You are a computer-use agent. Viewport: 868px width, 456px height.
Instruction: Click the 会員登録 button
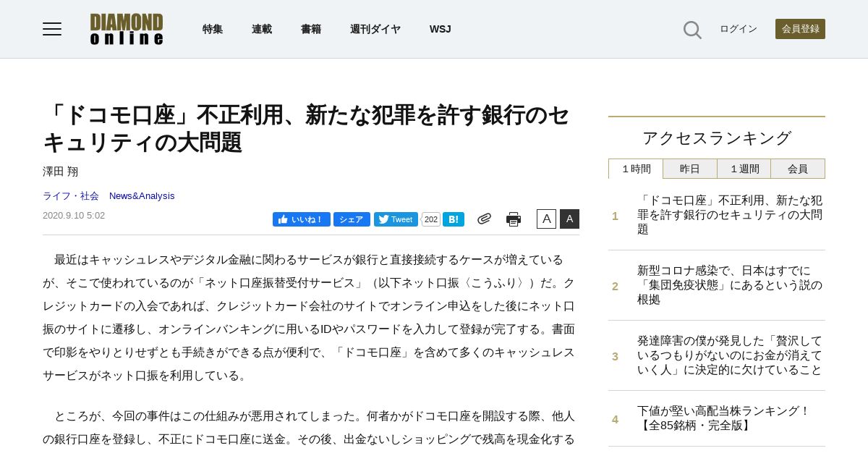[x=800, y=29]
